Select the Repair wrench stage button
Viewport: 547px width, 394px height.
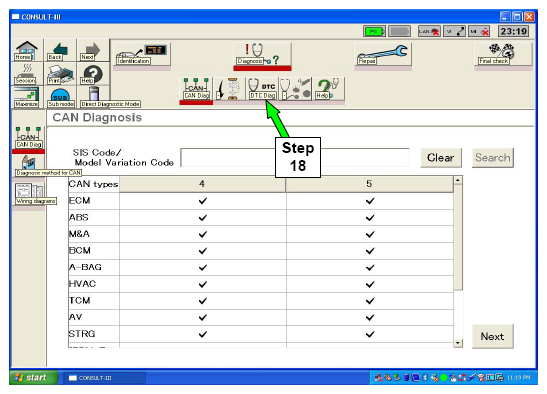(x=383, y=54)
